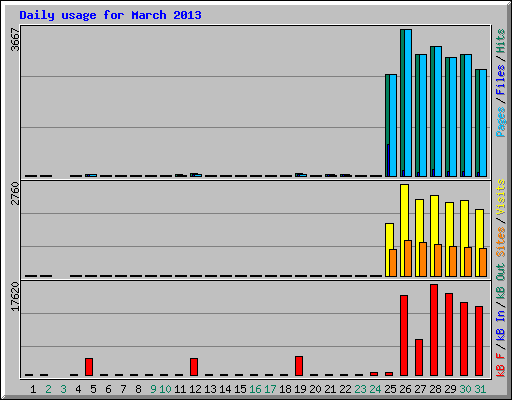The height and width of the screenshot is (400, 512).
Task: Click the red kB bar for day 19
Action: pos(299,366)
